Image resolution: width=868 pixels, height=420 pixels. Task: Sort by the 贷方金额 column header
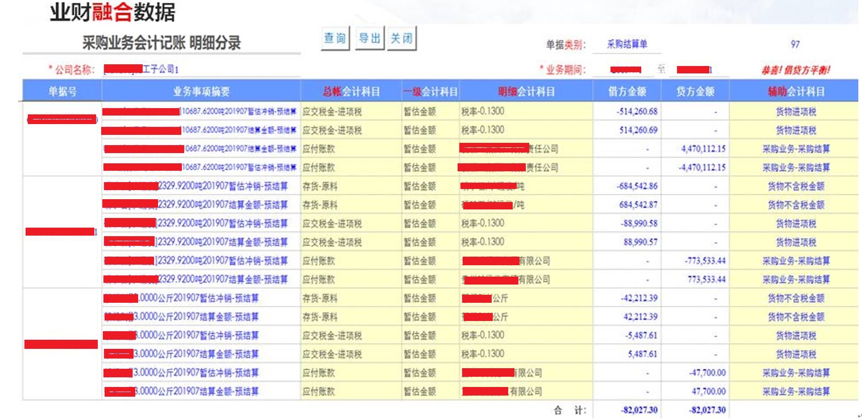point(695,91)
